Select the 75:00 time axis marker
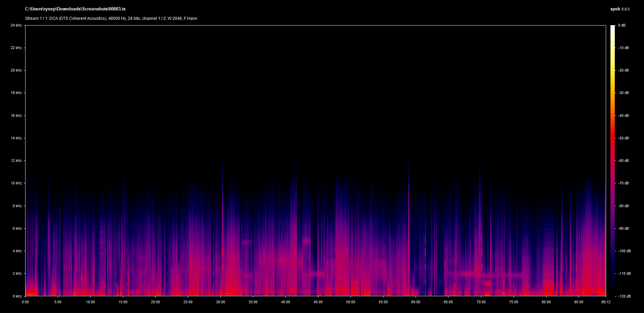The image size is (644, 313). pyautogui.click(x=514, y=302)
